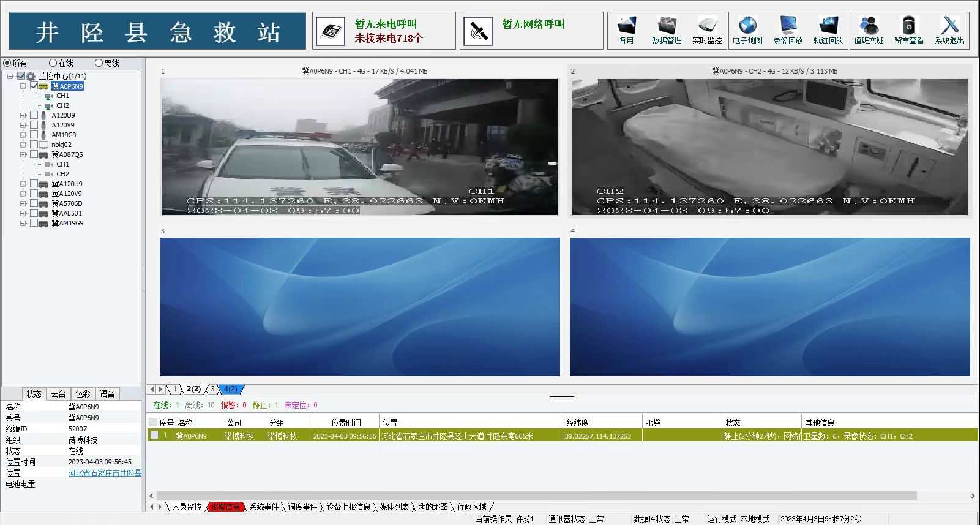
Task: Click the device icon of AM19G9
Action: tap(43, 135)
